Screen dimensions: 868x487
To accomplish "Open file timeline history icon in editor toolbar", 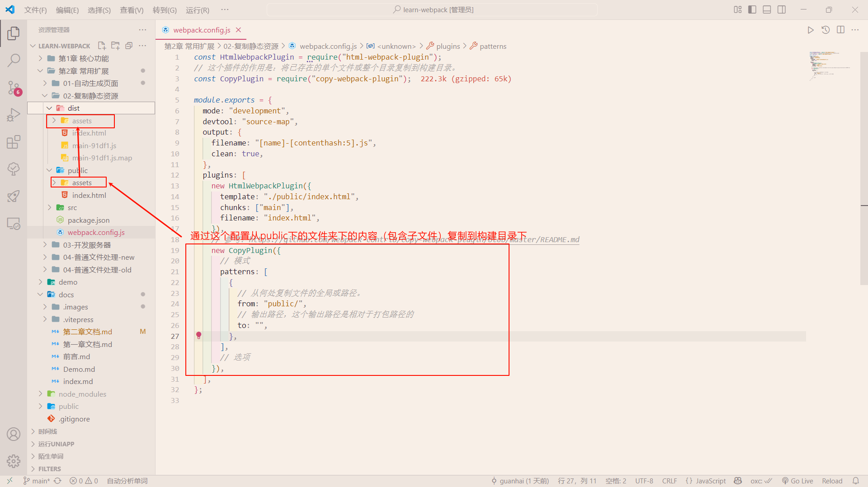I will pos(826,30).
